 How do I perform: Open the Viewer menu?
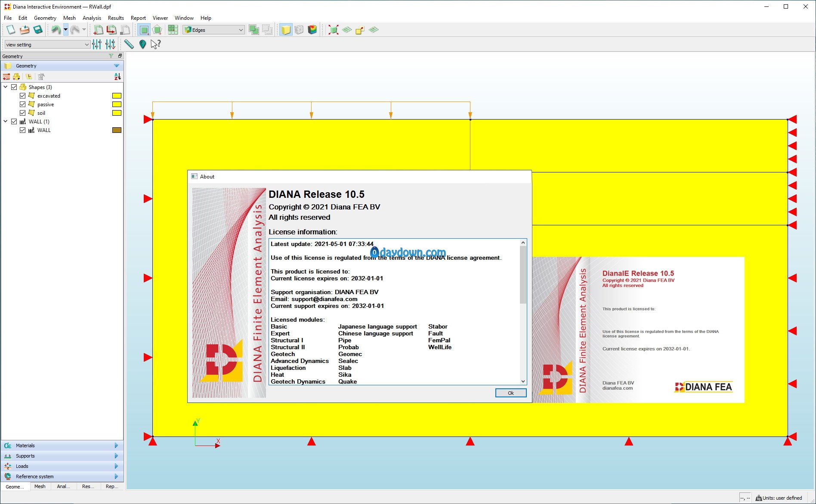[x=160, y=18]
